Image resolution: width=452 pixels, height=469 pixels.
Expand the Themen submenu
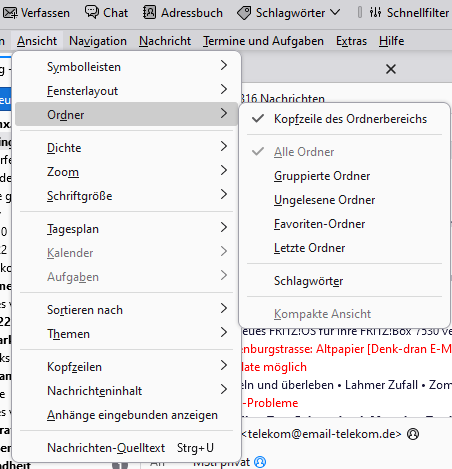pyautogui.click(x=126, y=334)
